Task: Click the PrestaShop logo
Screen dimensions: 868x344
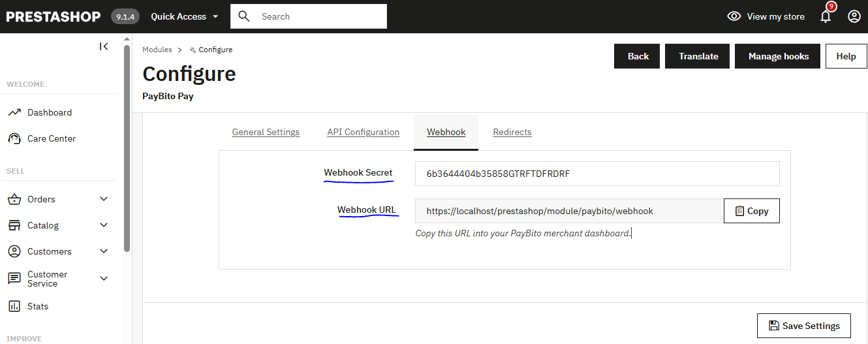Action: coord(54,16)
